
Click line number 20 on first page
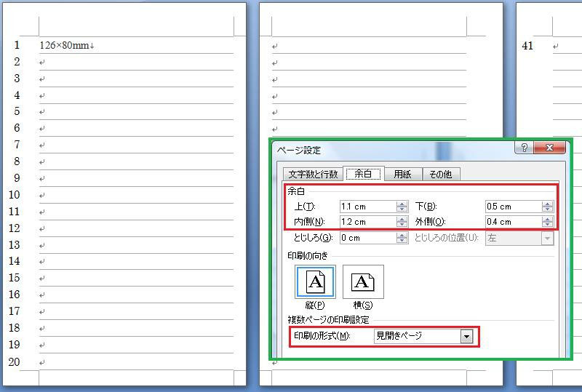coord(14,361)
